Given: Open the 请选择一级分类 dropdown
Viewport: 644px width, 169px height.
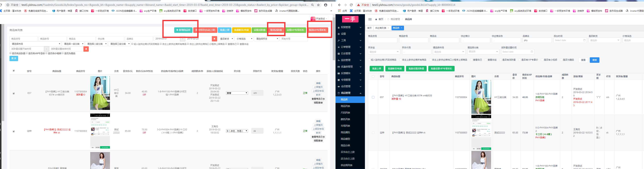Looking at the screenshot, I should pos(73,44).
